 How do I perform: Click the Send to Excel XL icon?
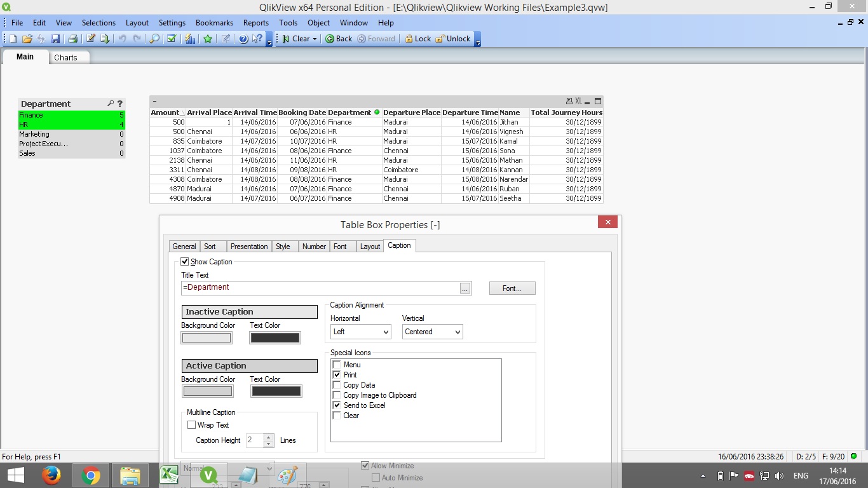pos(578,101)
